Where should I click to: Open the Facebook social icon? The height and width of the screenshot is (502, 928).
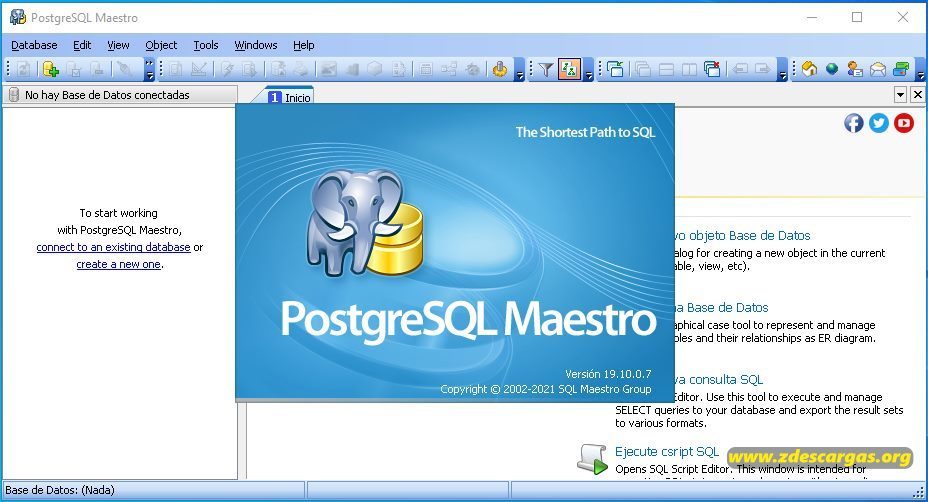click(853, 123)
